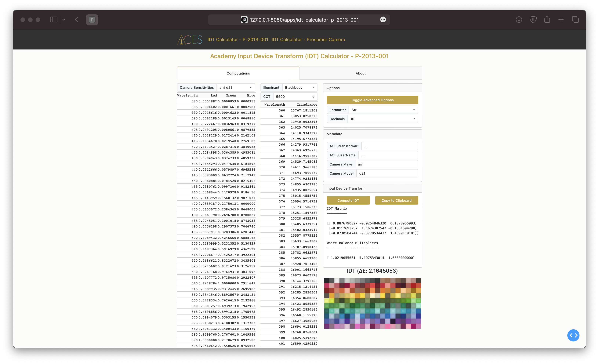This screenshot has height=364, width=599.
Task: Open IDT Calculator - Prosumer Camera link
Action: [x=308, y=40]
